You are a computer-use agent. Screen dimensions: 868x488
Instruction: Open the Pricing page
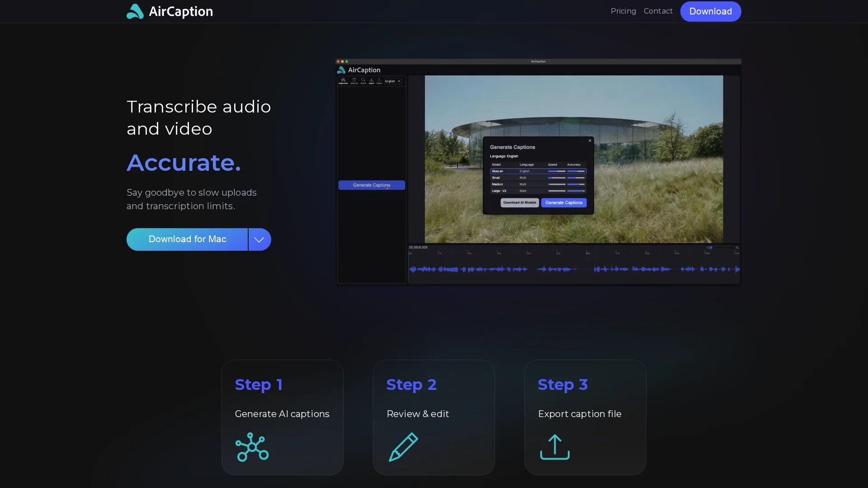[623, 11]
